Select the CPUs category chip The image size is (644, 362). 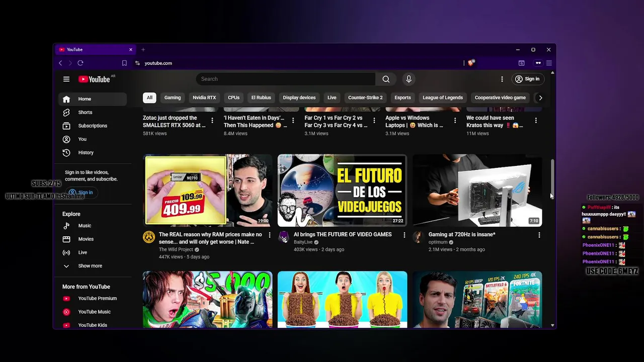(233, 98)
